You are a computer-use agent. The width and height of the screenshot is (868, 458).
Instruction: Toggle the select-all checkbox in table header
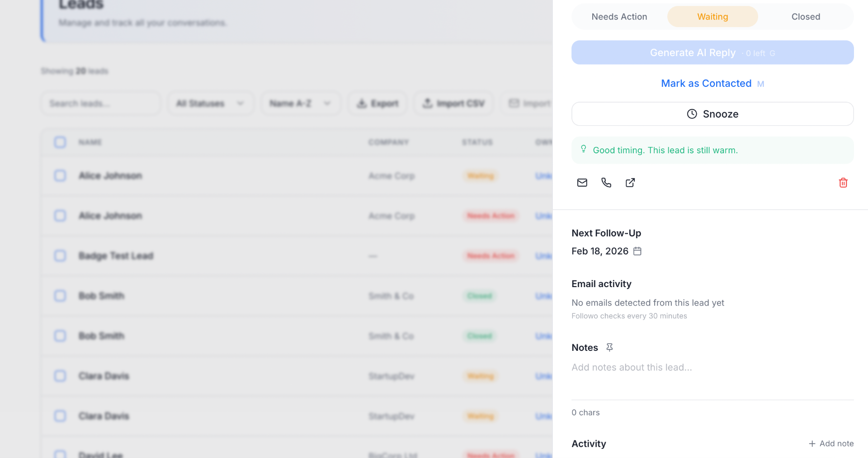point(60,142)
